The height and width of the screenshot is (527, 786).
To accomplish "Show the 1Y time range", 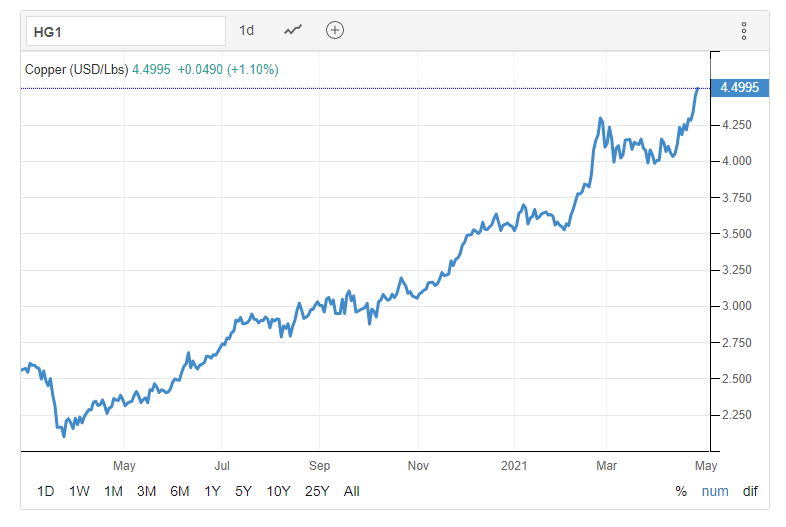I will pos(212,491).
